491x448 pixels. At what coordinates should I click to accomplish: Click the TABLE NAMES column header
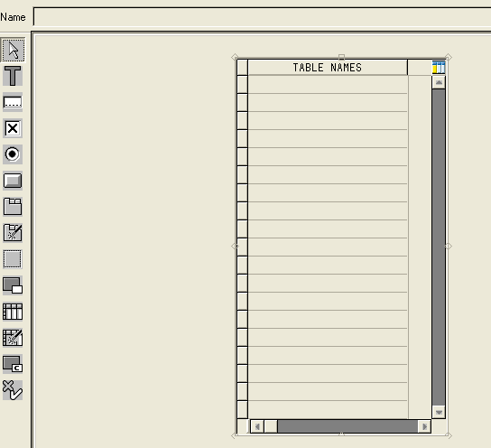click(328, 68)
